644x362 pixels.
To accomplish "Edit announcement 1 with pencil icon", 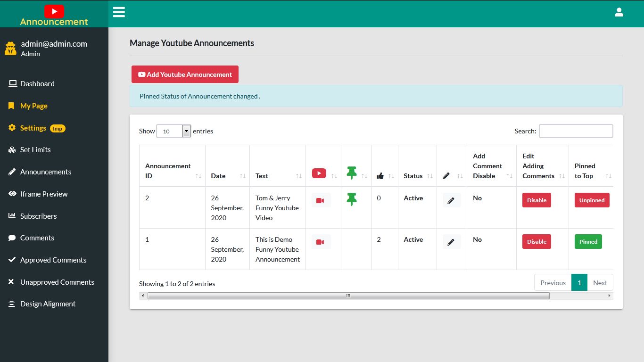I will click(451, 242).
